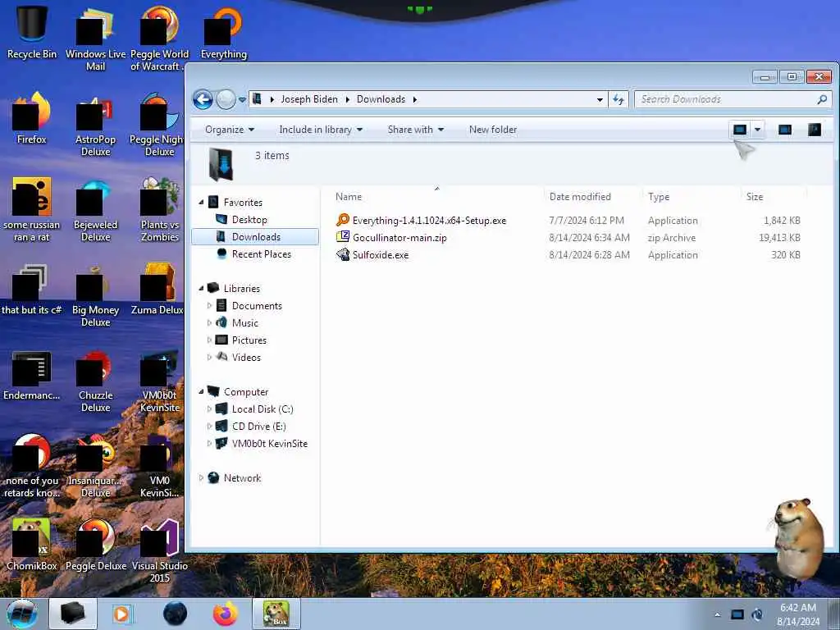Open Include in library menu
The height and width of the screenshot is (630, 840).
(321, 130)
